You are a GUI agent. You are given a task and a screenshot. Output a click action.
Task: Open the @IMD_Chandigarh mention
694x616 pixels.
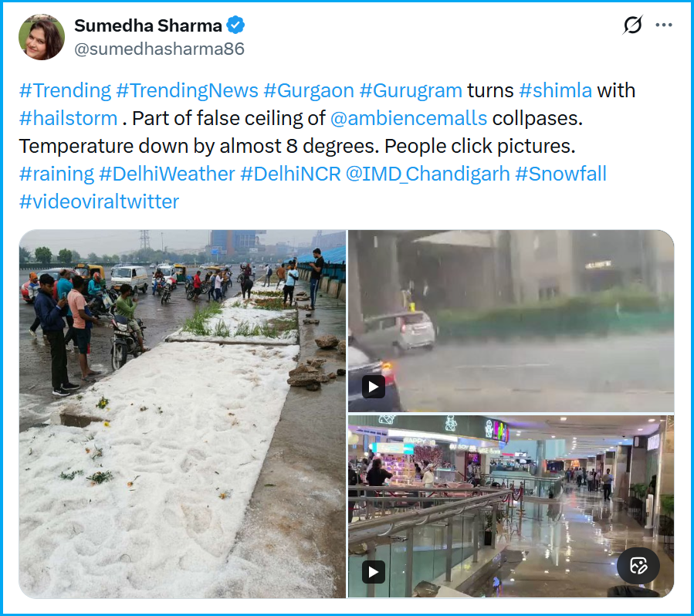point(428,174)
